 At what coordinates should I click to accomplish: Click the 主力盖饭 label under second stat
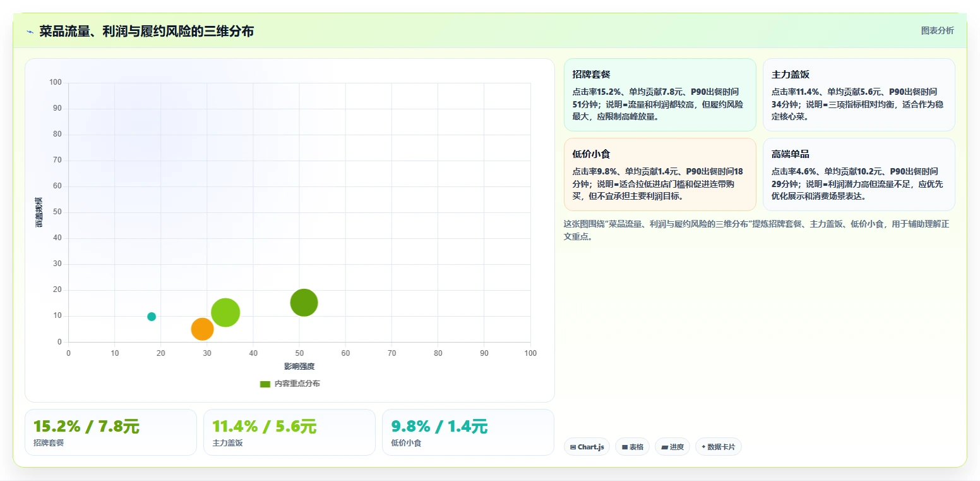(227, 443)
